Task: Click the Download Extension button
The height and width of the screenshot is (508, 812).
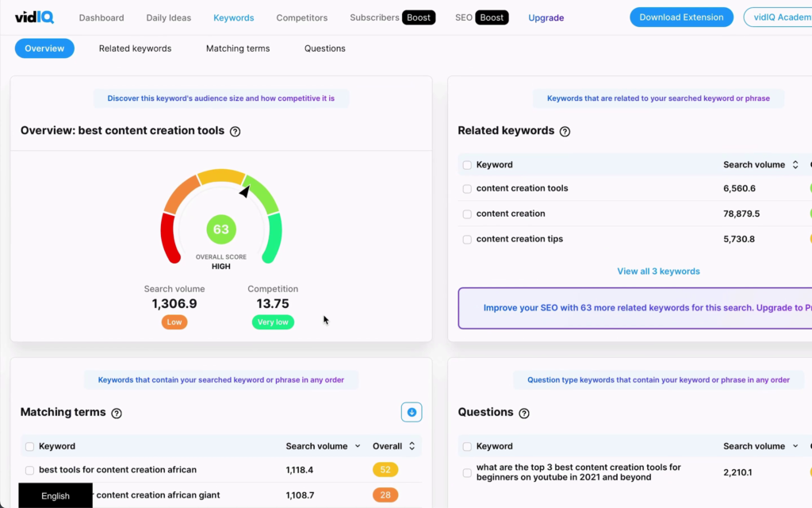Action: pos(680,16)
